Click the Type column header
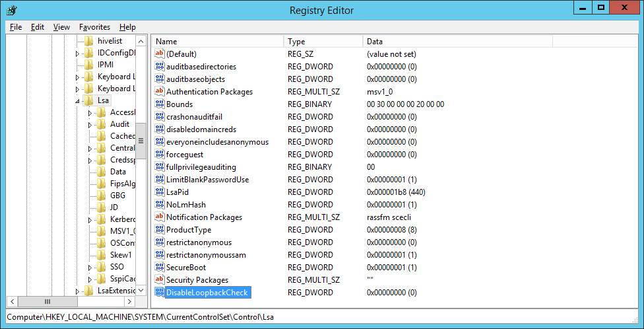Screen dimensions: 644x329 [x=323, y=42]
